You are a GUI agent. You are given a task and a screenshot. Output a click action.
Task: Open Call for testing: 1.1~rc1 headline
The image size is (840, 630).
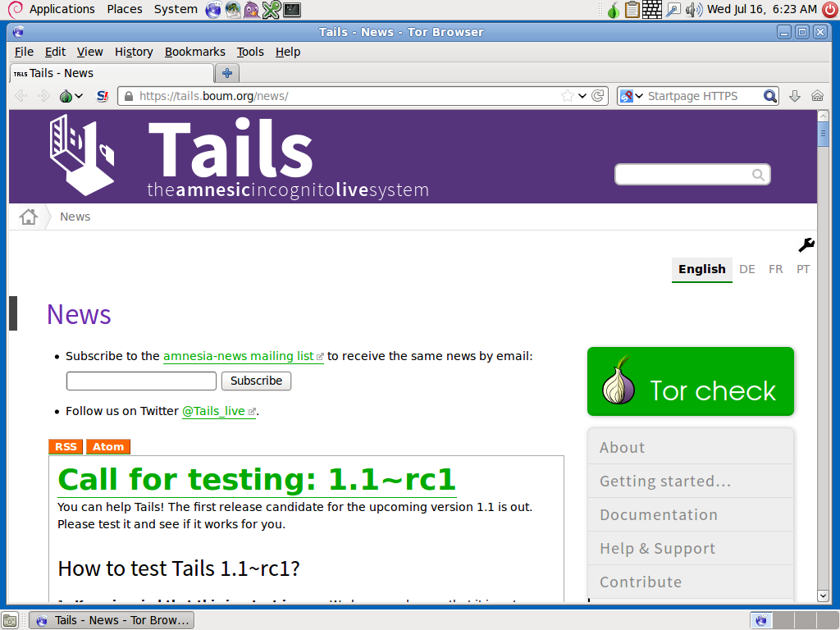[257, 479]
